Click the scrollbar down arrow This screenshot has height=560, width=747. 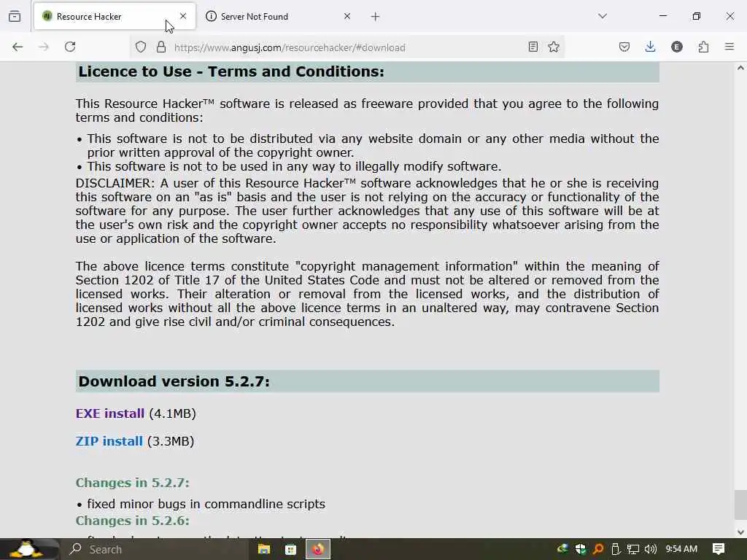click(x=740, y=532)
